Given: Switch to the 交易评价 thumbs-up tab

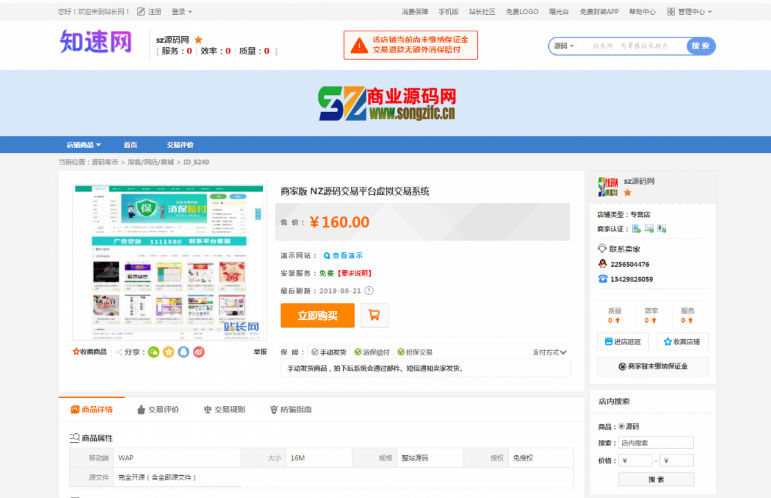Looking at the screenshot, I should click(158, 409).
